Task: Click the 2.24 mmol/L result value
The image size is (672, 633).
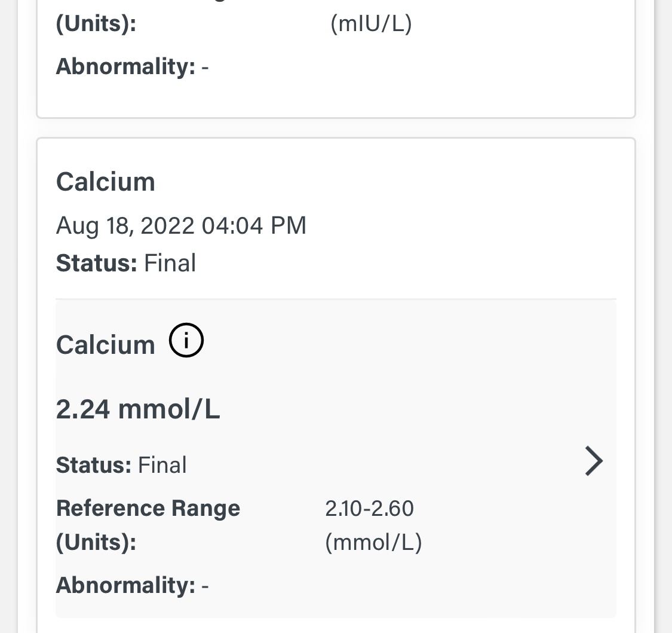Action: (x=138, y=409)
